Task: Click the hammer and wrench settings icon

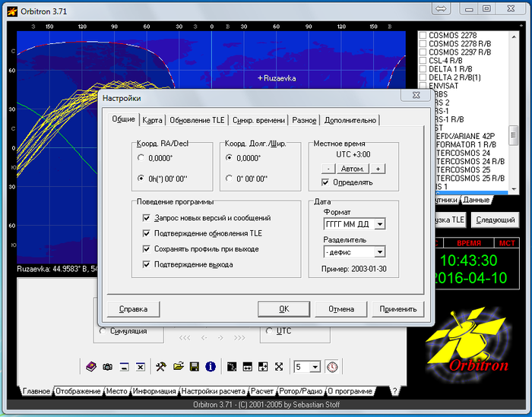Action: [x=161, y=367]
